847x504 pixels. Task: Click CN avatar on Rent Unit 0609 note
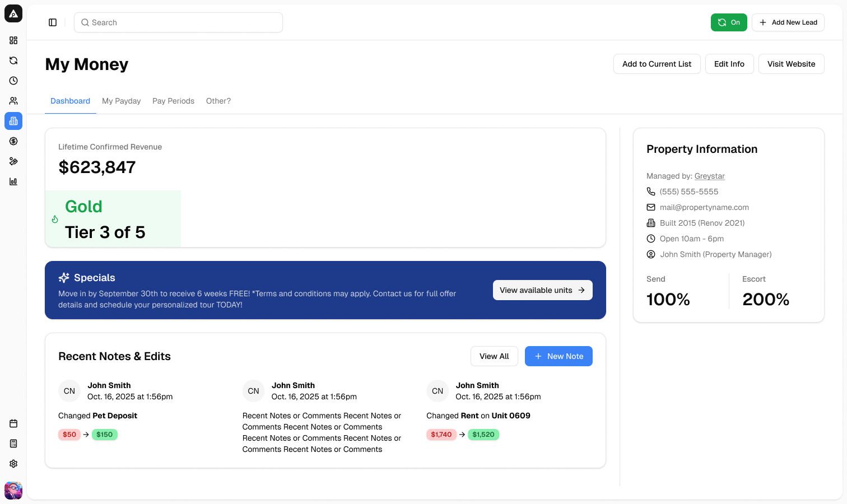tap(438, 391)
